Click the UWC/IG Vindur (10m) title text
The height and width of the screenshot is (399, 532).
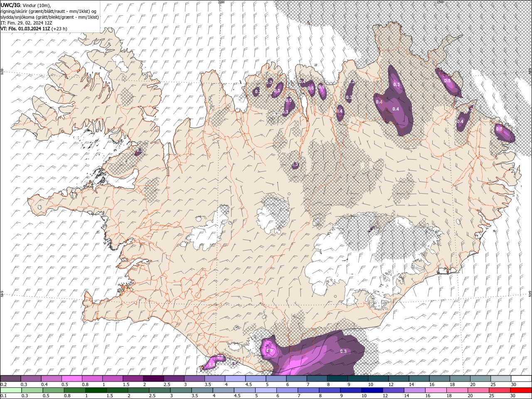[x=26, y=5]
